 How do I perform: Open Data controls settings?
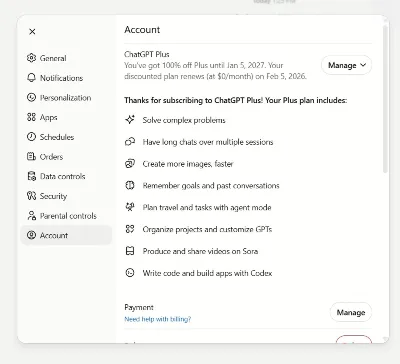coord(66,176)
